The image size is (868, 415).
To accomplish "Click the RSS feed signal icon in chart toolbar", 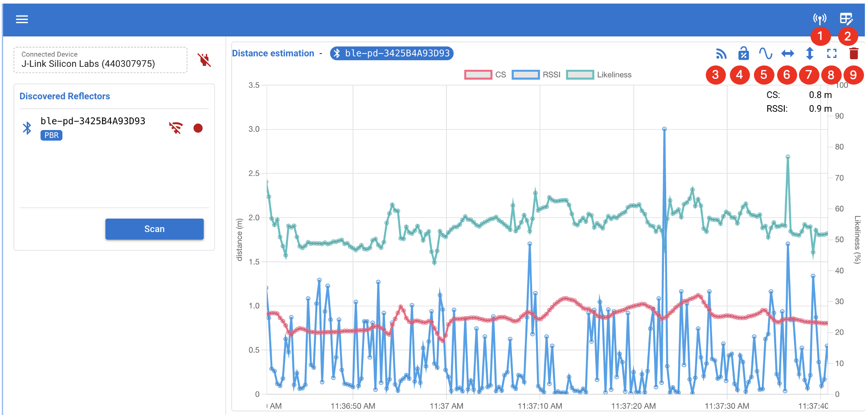I will [x=721, y=54].
